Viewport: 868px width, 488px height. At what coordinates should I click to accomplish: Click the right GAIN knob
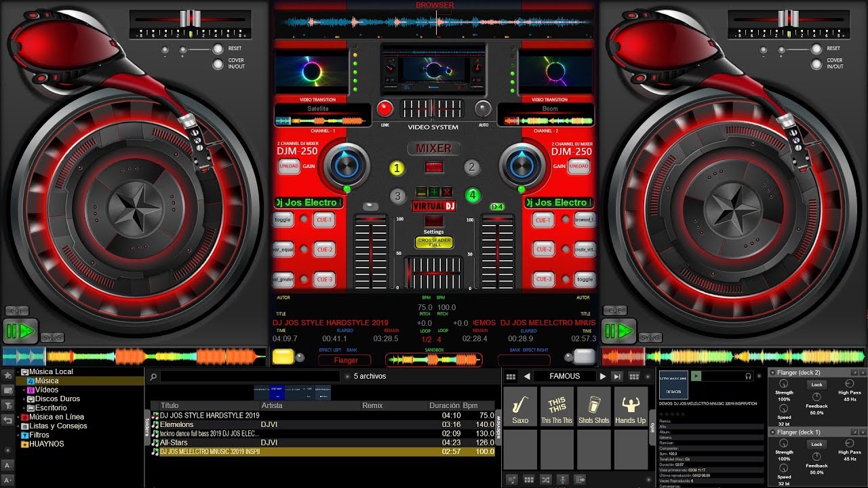521,165
